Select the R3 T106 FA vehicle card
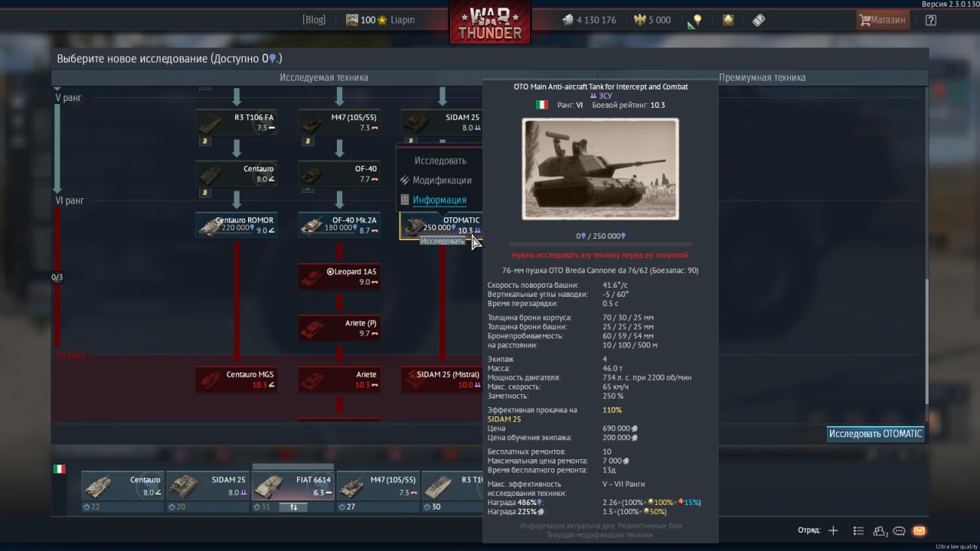 pos(237,122)
